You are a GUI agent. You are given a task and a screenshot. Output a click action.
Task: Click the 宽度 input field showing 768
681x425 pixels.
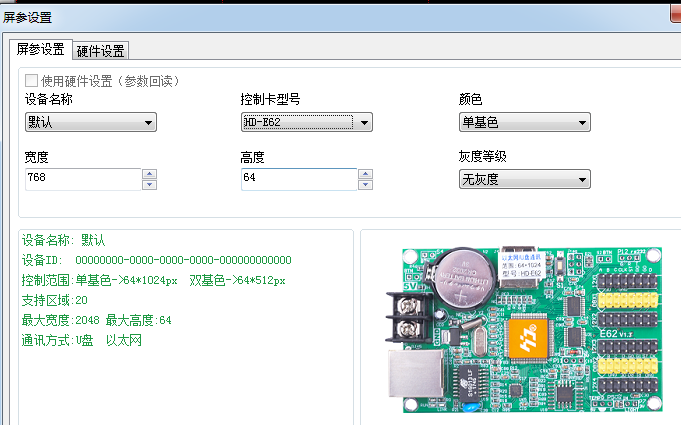coord(82,179)
